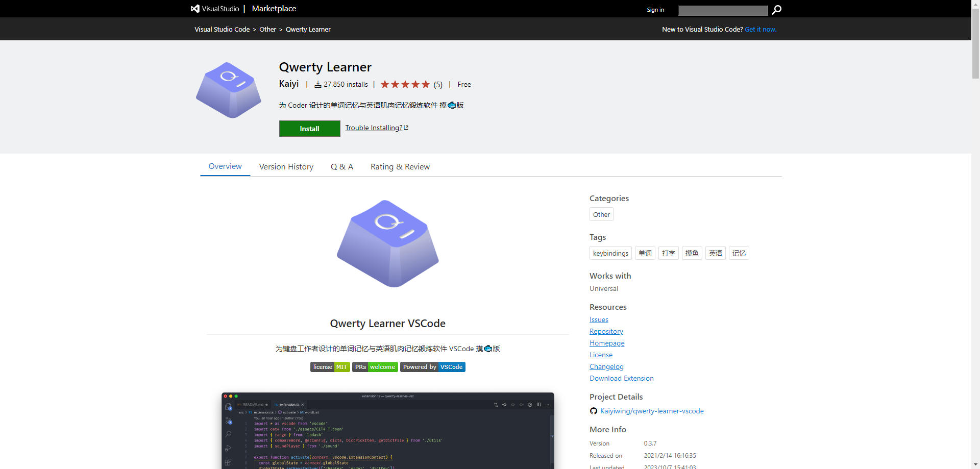The width and height of the screenshot is (980, 469).
Task: Click the installs download icon
Action: (317, 85)
